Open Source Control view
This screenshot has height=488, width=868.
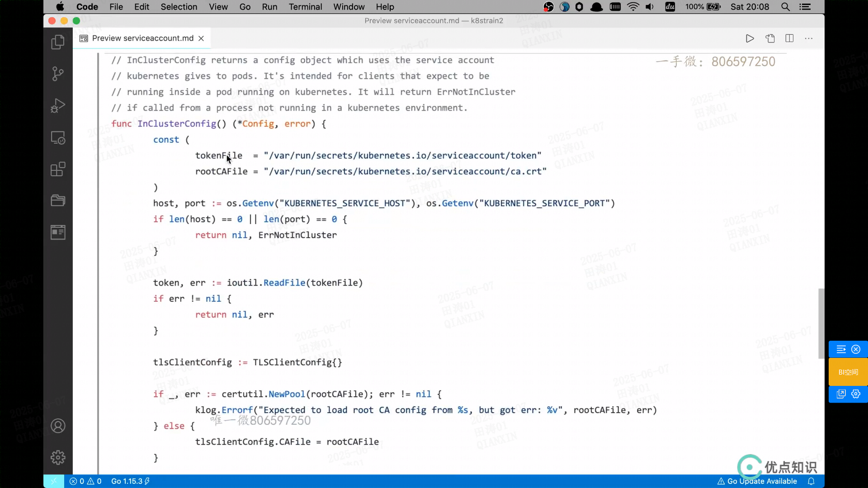[x=58, y=74]
